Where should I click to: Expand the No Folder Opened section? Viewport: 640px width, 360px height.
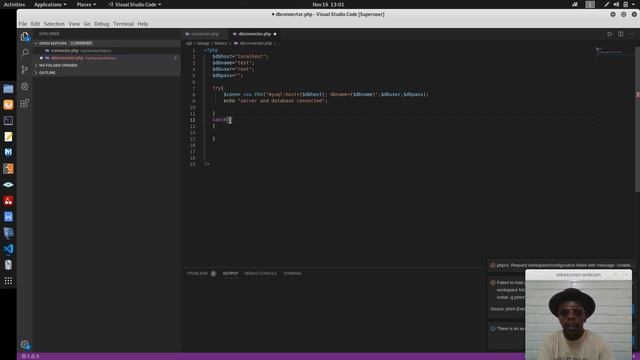(107, 65)
